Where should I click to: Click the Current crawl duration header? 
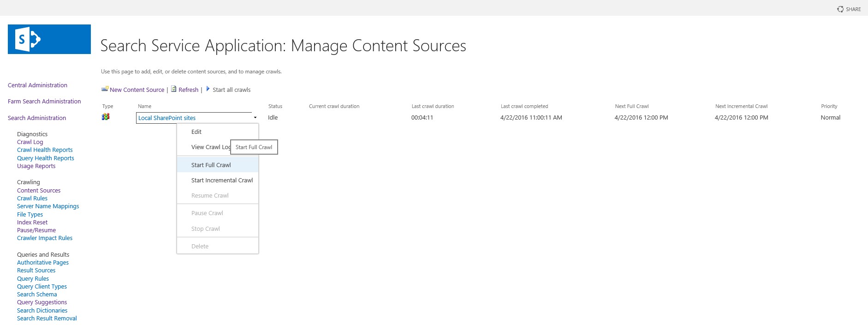(334, 106)
